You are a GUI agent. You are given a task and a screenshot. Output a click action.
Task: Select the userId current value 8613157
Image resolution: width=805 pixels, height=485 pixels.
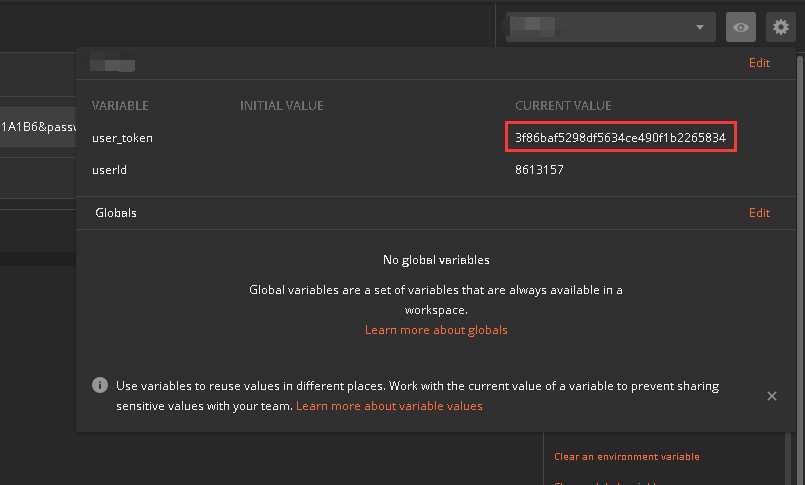coord(539,170)
